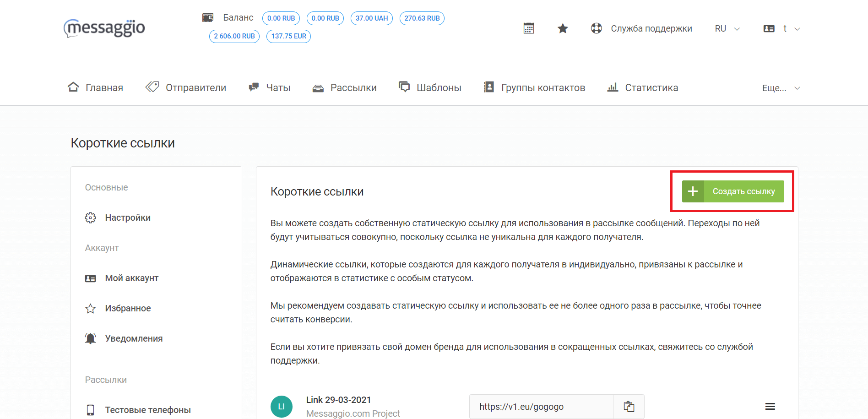Screen dimensions: 868x419
Task: Click the chat bubbles icon beside Чаты
Action: click(254, 87)
